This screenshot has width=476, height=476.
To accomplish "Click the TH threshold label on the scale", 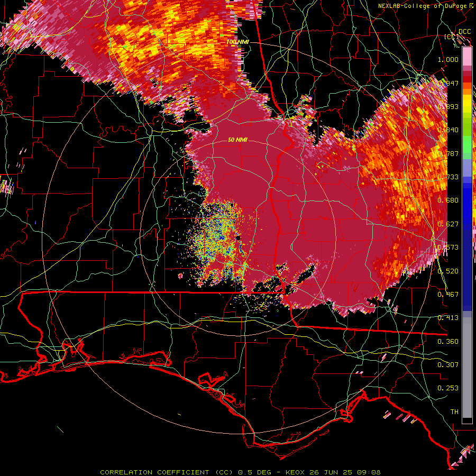I will (x=454, y=411).
